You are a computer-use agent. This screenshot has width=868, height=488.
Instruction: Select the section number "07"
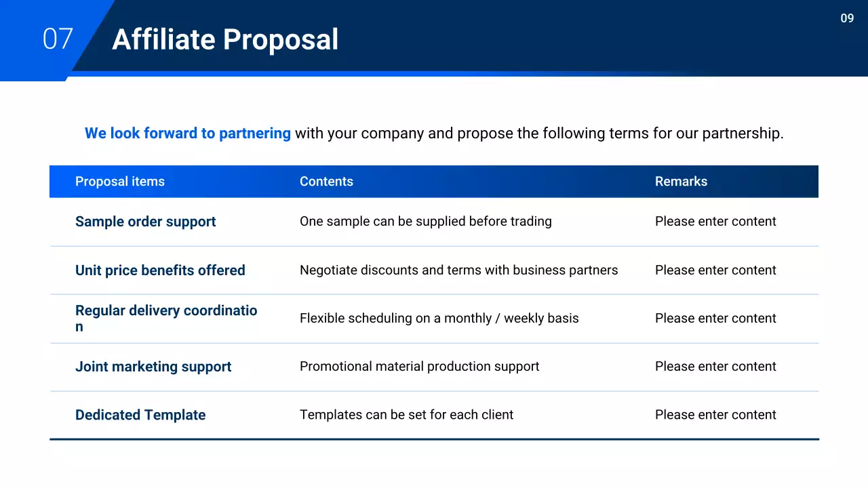[58, 39]
